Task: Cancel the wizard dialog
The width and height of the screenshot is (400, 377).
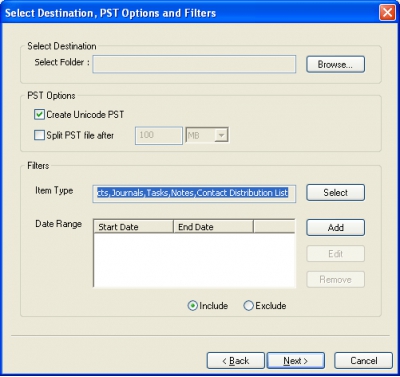Action: pyautogui.click(x=363, y=361)
